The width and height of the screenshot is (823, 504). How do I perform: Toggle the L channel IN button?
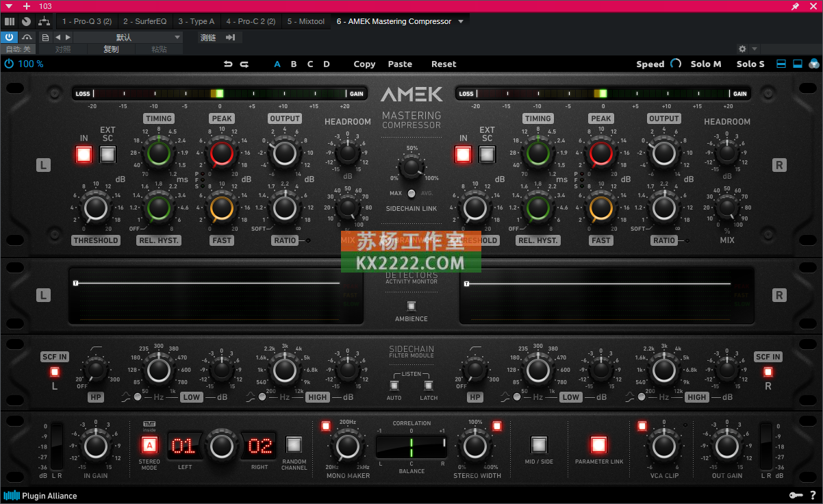coord(84,154)
